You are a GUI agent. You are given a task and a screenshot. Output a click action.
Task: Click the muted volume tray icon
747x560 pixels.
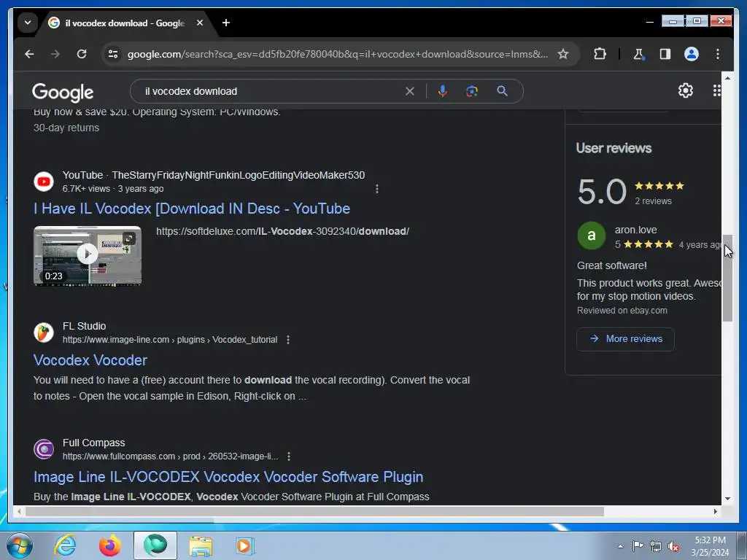(673, 546)
